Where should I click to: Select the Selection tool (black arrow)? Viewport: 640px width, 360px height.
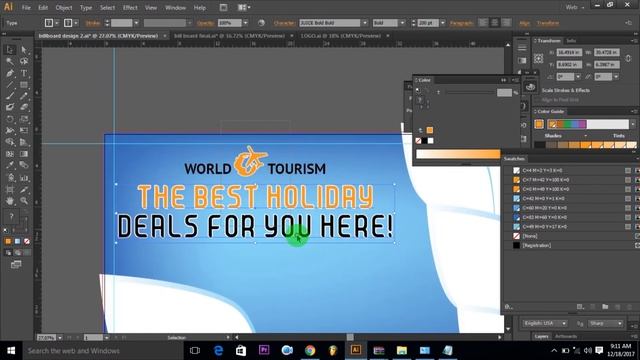(x=10, y=50)
